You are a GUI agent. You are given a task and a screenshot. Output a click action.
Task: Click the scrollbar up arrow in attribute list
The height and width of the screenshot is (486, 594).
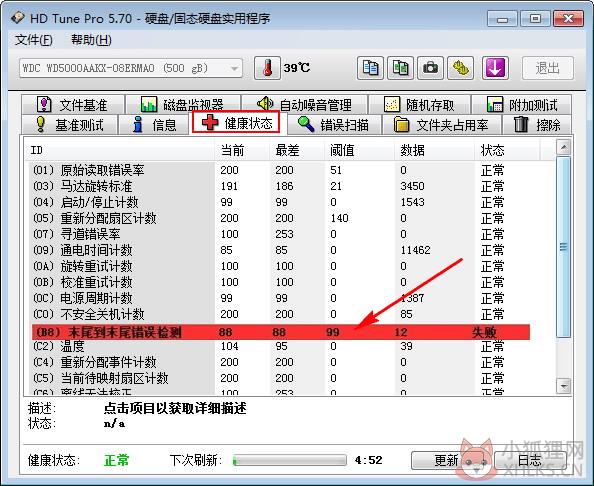click(564, 147)
